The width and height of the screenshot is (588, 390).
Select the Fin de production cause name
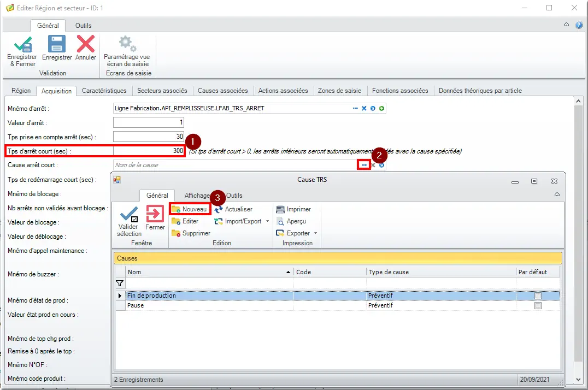[151, 296]
